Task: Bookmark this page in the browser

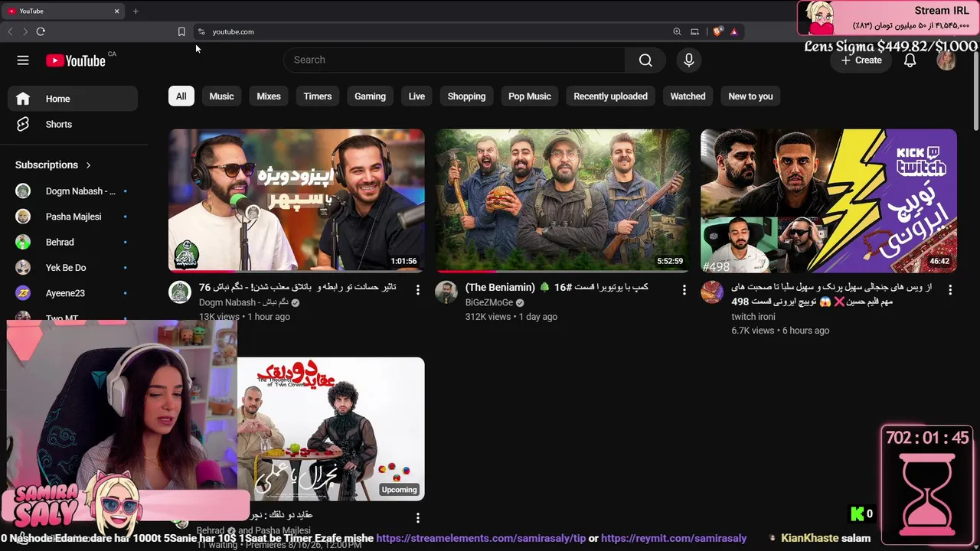Action: point(181,31)
